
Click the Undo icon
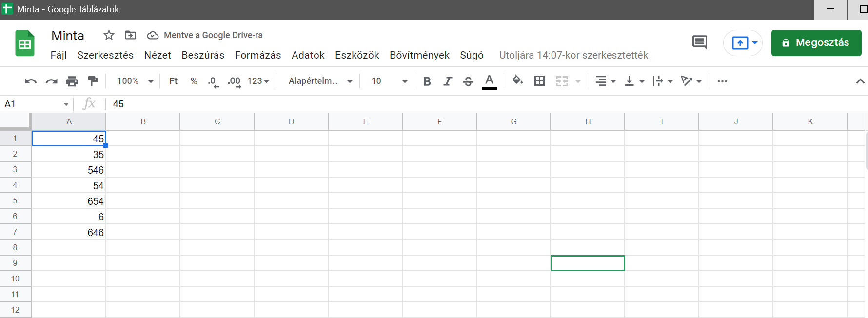31,81
